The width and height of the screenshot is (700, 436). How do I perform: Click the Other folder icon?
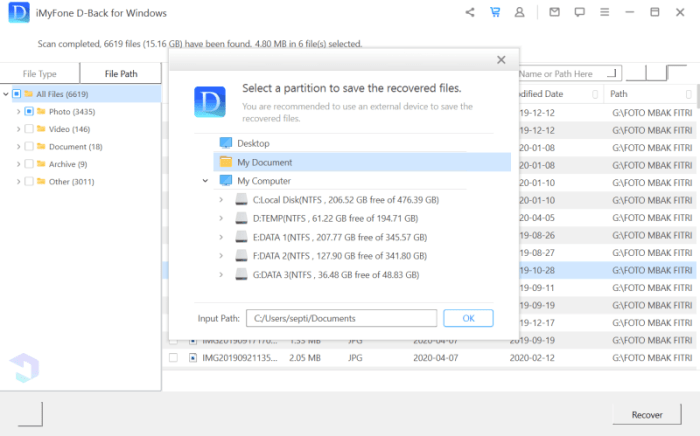(41, 181)
